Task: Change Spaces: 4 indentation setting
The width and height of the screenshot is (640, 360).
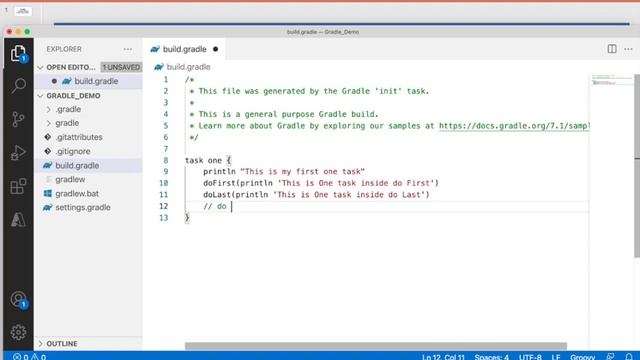Action: click(491, 357)
